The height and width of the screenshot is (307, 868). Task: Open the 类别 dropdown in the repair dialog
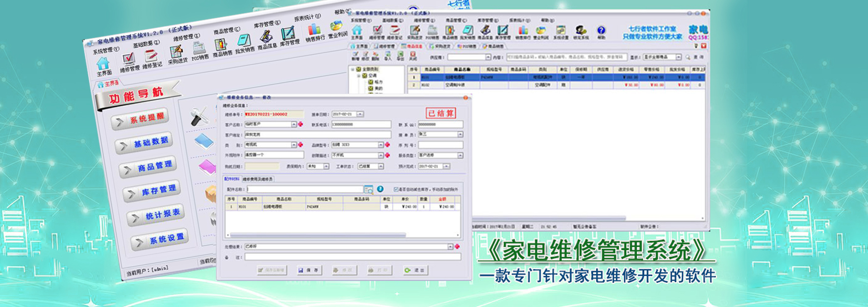(294, 145)
